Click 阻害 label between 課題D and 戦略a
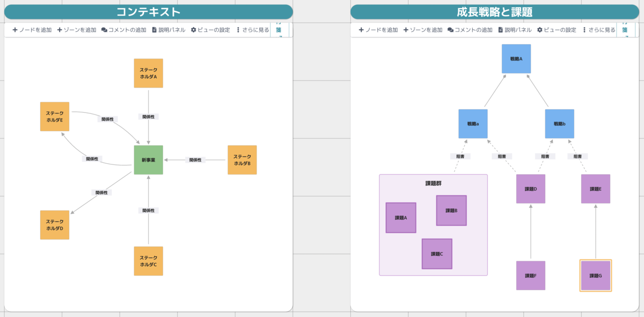 [502, 156]
